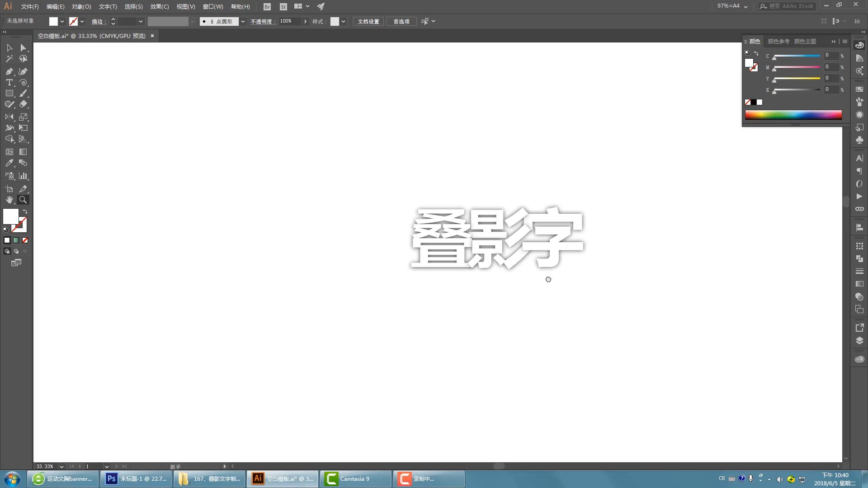Select the Rectangle tool
The width and height of the screenshot is (868, 488).
(9, 94)
